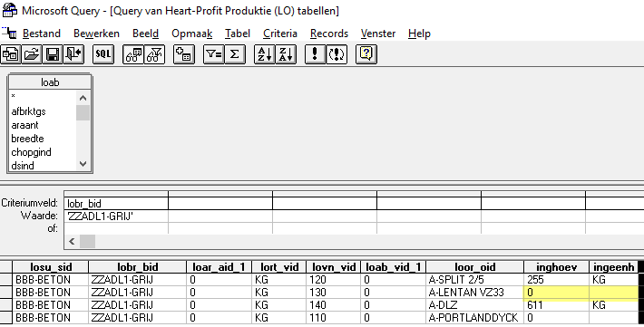Select the loor_oid column header
644x327 pixels.
474,267
